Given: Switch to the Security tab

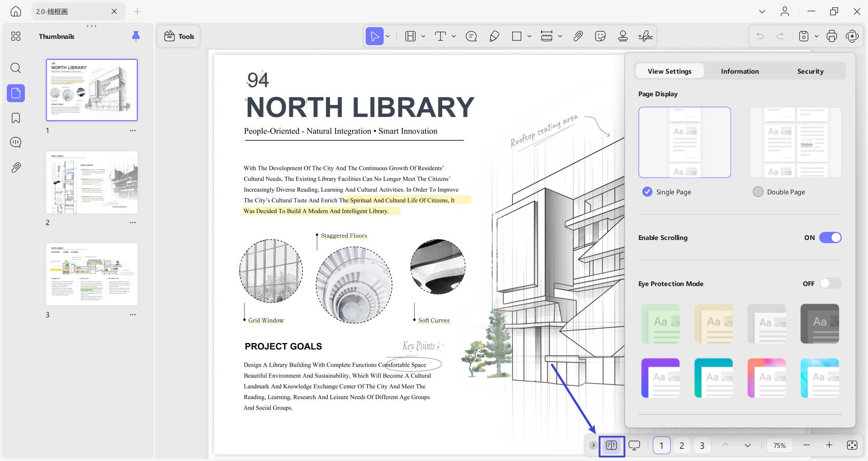Looking at the screenshot, I should (810, 71).
